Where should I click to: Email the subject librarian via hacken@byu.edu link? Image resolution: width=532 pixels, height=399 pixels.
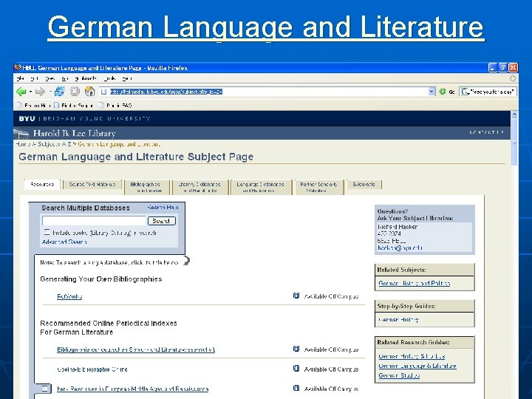click(x=400, y=248)
